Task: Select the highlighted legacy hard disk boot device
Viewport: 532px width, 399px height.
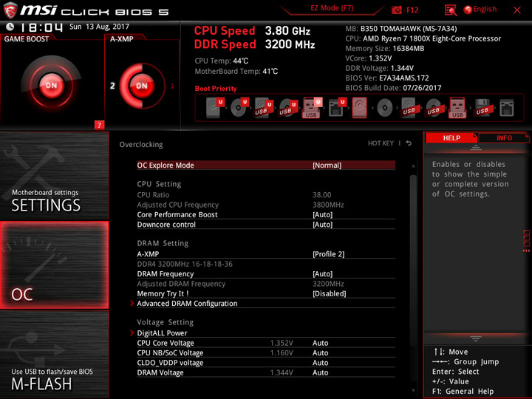Action: (x=360, y=108)
